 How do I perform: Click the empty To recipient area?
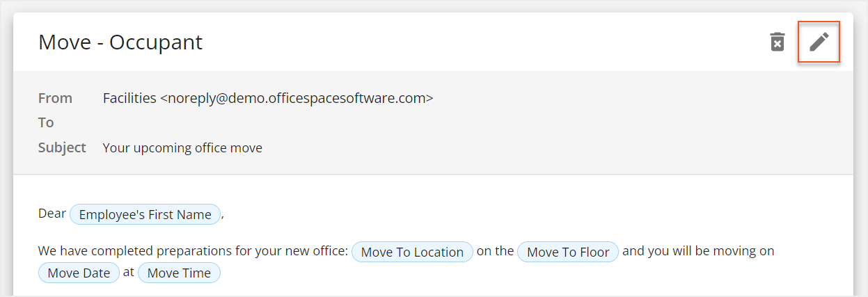pyautogui.click(x=278, y=122)
